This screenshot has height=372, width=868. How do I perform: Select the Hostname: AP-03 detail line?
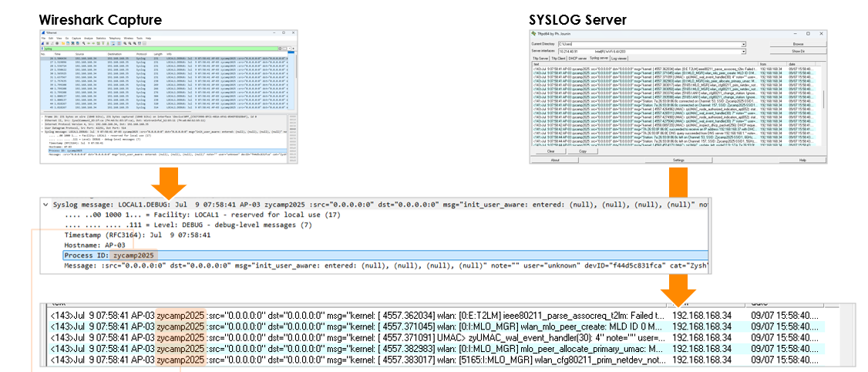tap(95, 245)
